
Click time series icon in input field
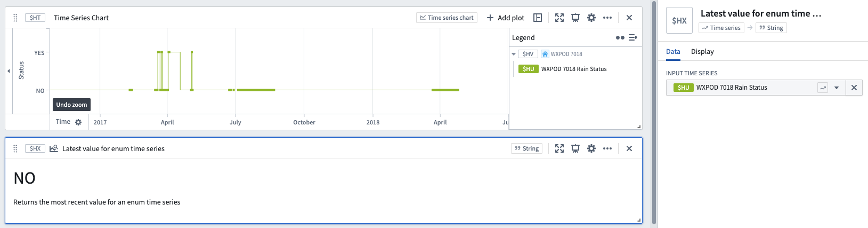click(x=823, y=88)
